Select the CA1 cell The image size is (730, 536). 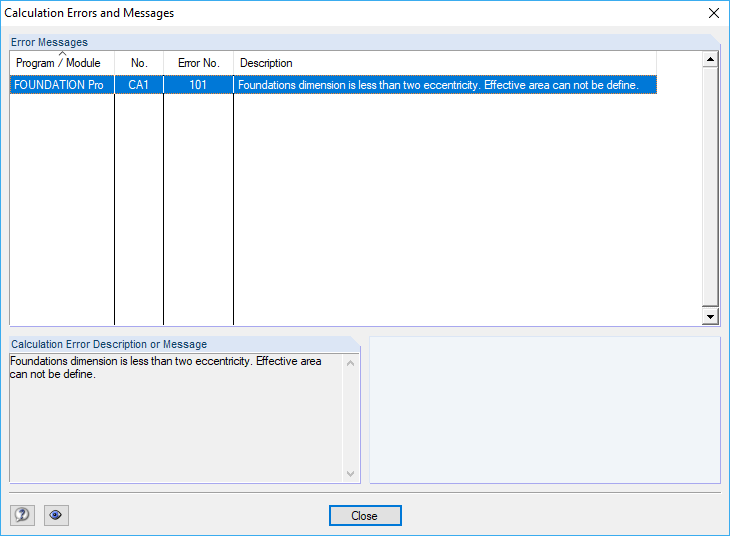click(x=139, y=85)
